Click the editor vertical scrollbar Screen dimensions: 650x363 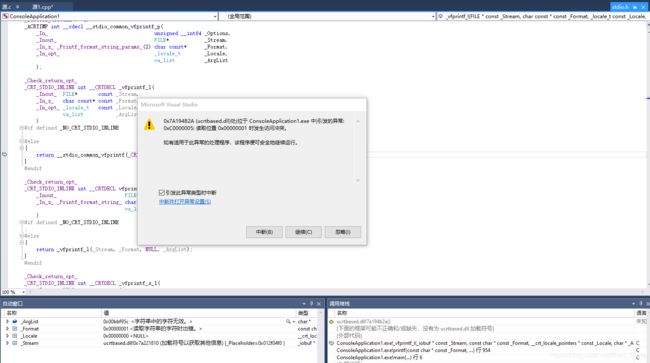[648, 155]
